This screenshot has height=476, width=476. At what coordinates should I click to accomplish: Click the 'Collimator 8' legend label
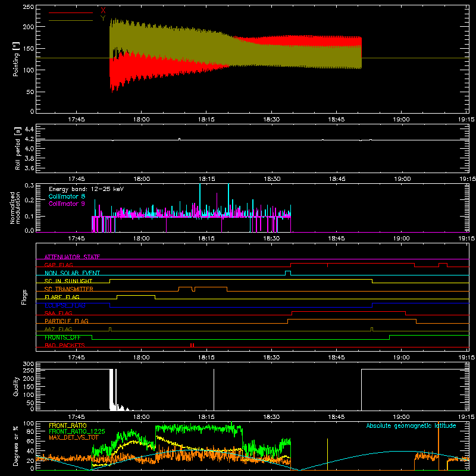[x=67, y=196]
